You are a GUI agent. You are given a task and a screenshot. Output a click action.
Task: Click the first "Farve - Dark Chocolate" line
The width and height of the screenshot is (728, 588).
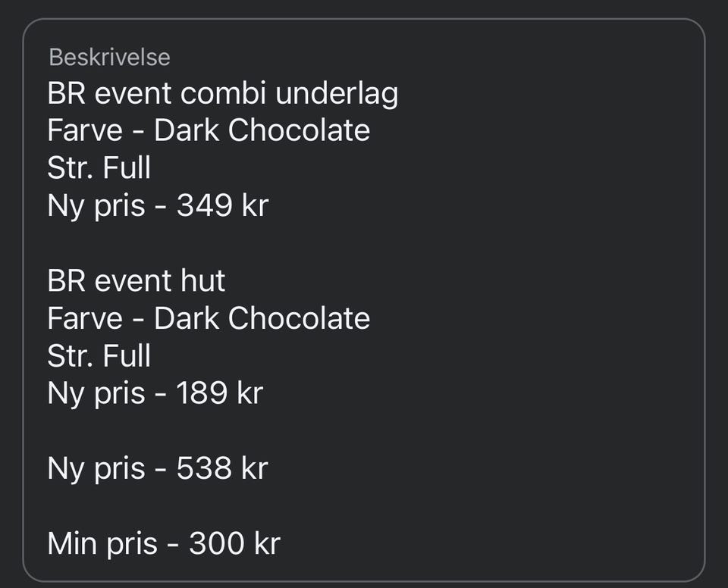(x=209, y=130)
